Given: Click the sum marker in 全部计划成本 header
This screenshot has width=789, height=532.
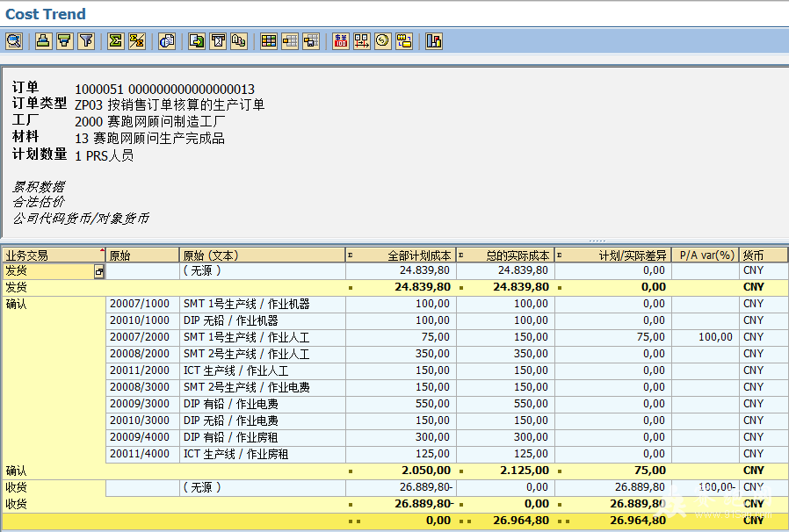Looking at the screenshot, I should (x=351, y=255).
